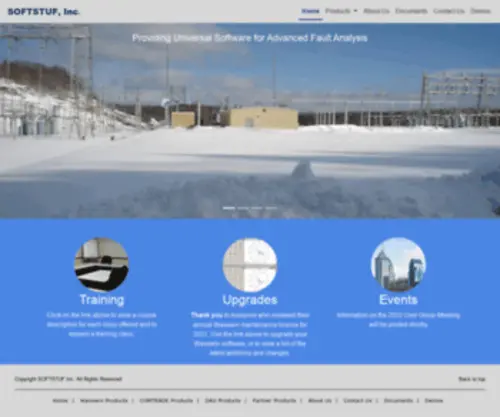
Task: Open the Training heading link
Action: (x=102, y=300)
